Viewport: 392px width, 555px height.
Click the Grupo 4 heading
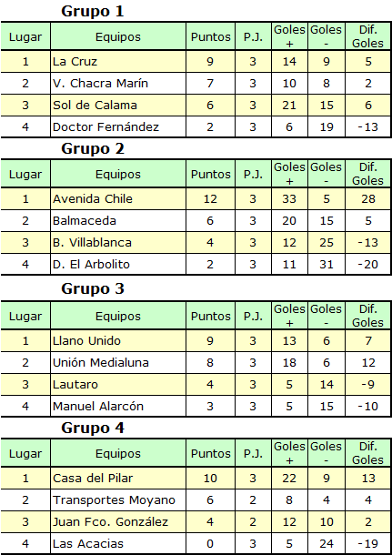point(93,428)
